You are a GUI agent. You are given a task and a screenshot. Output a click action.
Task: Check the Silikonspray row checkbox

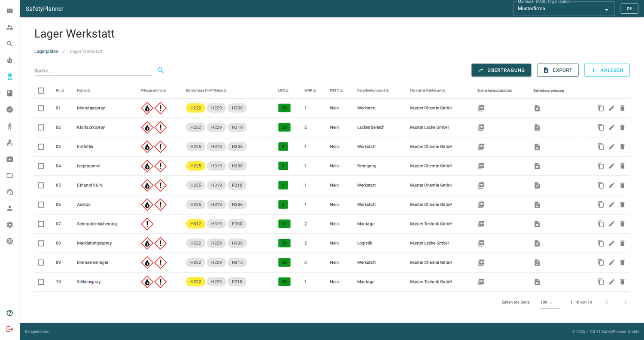pos(41,282)
